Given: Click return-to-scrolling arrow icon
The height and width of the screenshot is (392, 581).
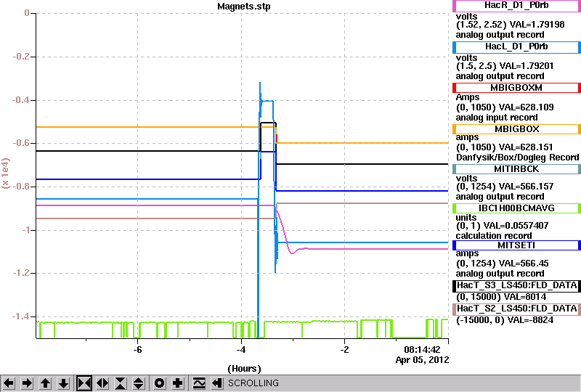Looking at the screenshot, I should pos(217,383).
